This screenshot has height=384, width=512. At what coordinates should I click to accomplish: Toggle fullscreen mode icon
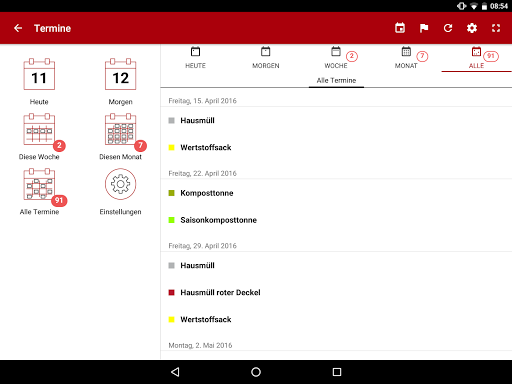(496, 28)
